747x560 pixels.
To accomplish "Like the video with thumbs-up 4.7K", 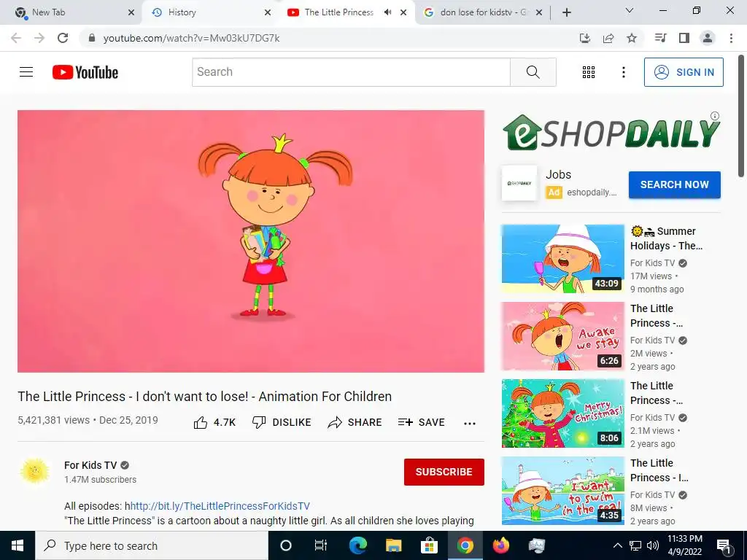I will tap(214, 422).
